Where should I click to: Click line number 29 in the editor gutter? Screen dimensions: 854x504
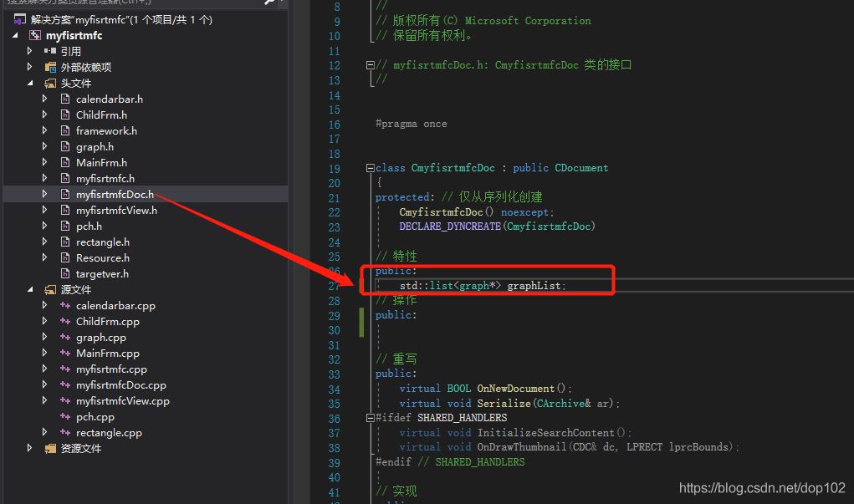(334, 316)
